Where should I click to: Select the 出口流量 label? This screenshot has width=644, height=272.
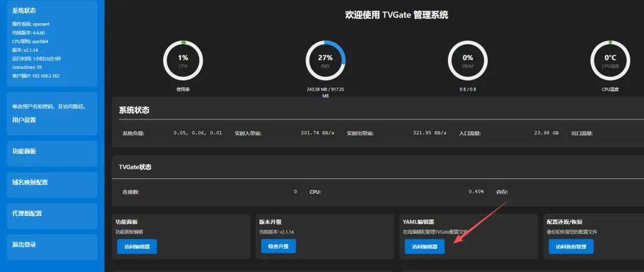point(582,133)
